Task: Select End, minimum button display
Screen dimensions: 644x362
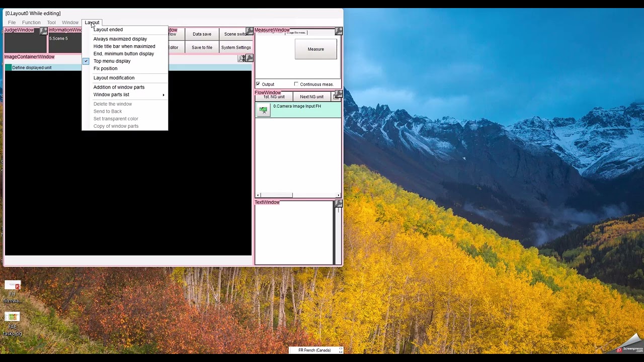Action: pyautogui.click(x=124, y=54)
